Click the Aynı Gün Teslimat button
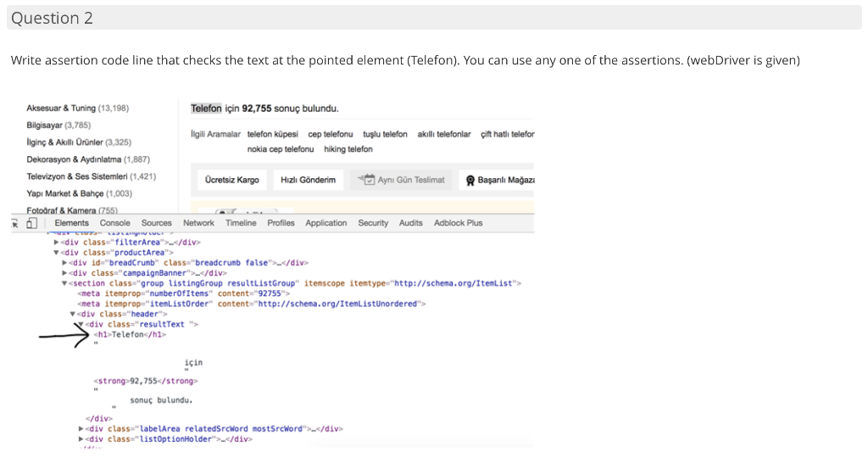The width and height of the screenshot is (868, 475). [x=401, y=180]
